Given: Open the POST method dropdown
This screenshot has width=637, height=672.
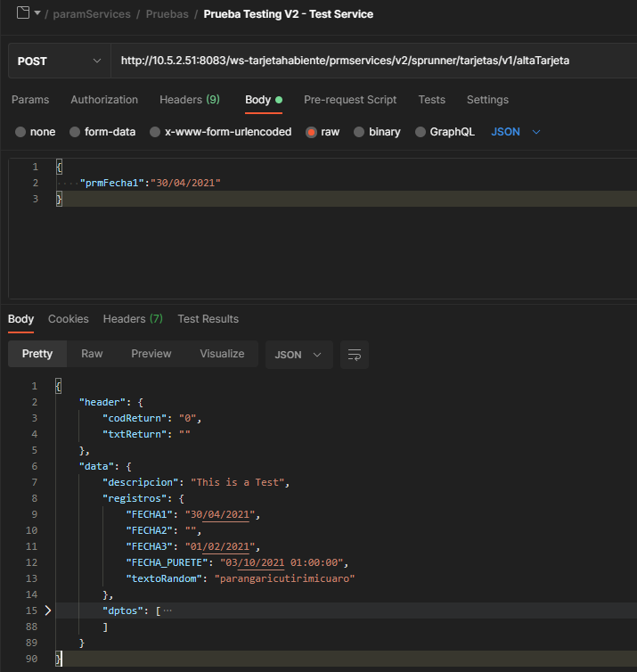Looking at the screenshot, I should tap(59, 61).
